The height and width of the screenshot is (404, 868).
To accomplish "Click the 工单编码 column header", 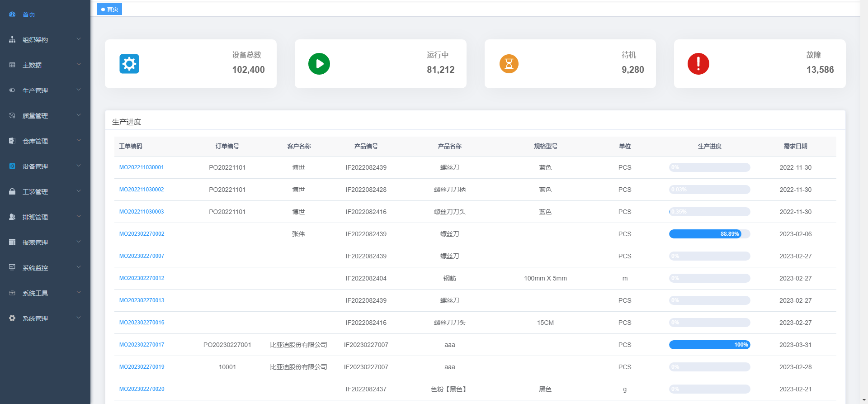I will tap(131, 146).
